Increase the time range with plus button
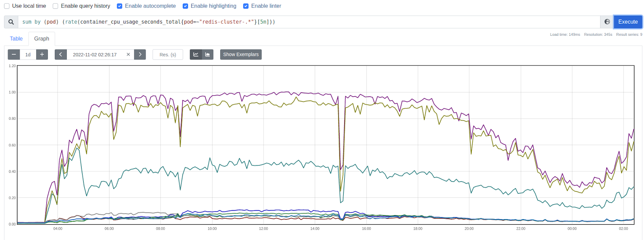Screen dimensions: 644x240 click(42, 54)
